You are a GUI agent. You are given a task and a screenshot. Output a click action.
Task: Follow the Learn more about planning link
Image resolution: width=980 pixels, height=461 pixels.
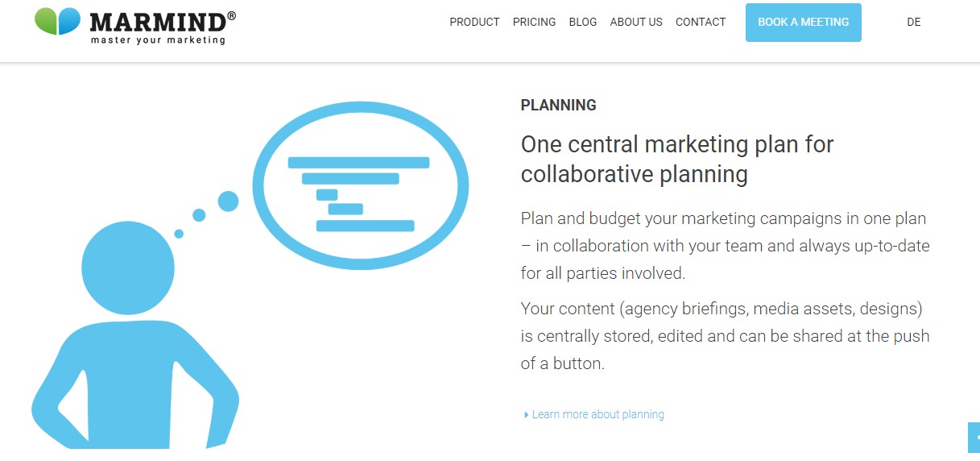click(598, 414)
